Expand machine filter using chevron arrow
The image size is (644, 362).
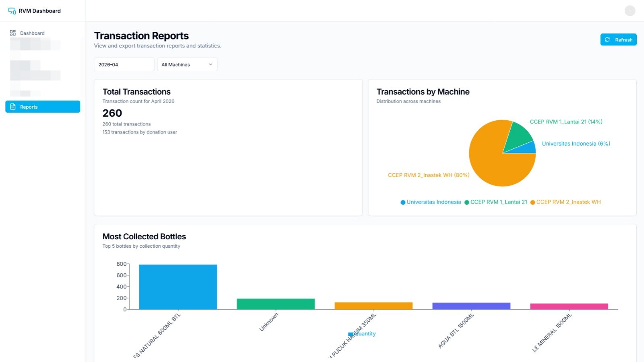coord(210,64)
